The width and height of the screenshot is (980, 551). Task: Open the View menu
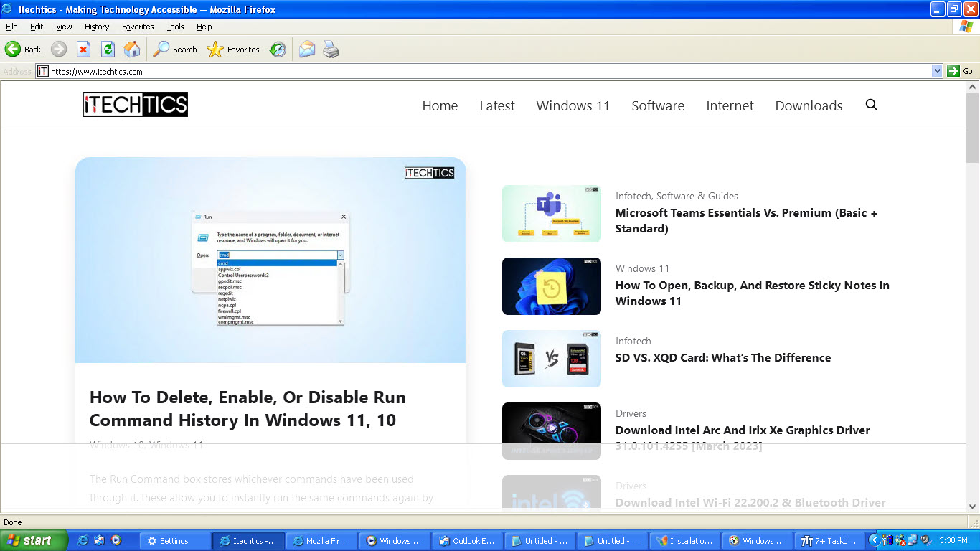(64, 27)
